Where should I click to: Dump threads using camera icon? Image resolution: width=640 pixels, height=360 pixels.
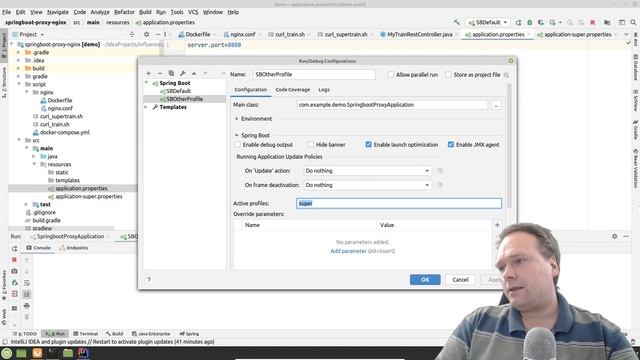[15, 271]
